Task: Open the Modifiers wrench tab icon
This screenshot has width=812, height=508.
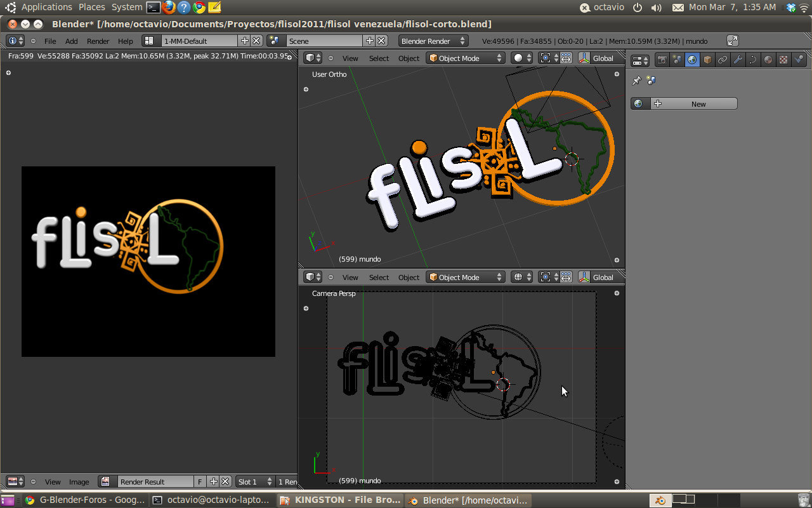Action: point(738,60)
